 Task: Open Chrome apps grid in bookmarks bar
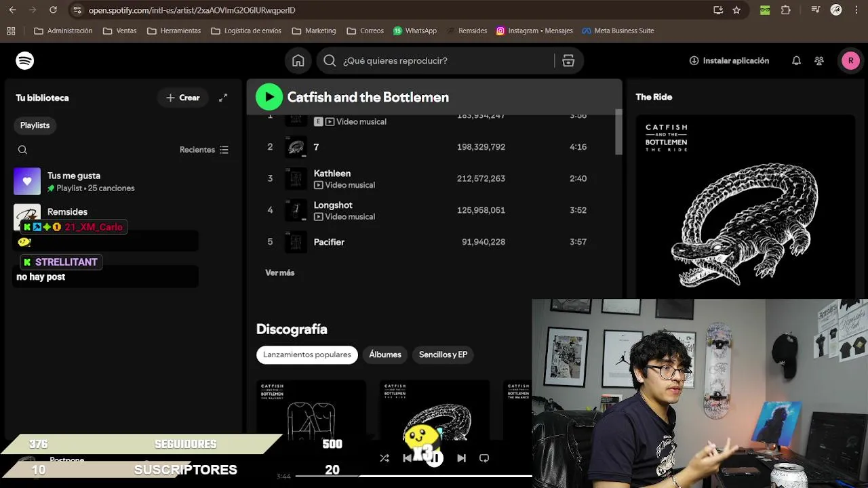(11, 30)
